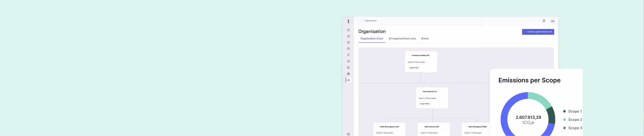Open the bar chart sidebar icon

tap(348, 67)
